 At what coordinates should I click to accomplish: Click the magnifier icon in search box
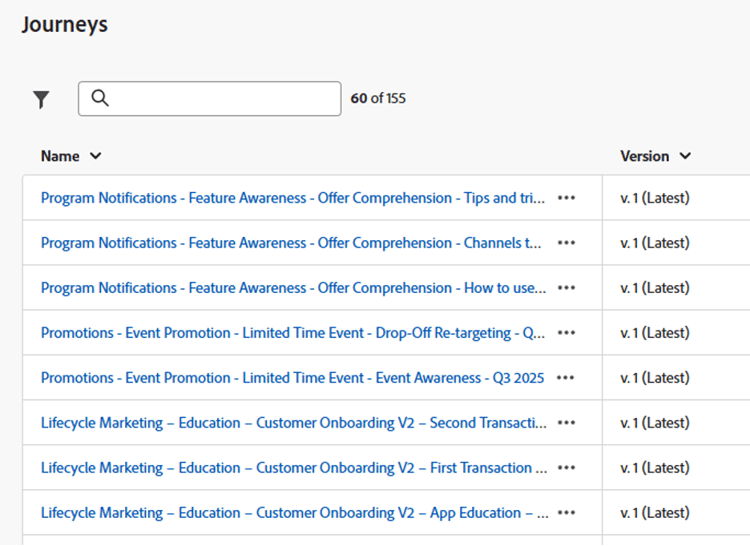99,98
